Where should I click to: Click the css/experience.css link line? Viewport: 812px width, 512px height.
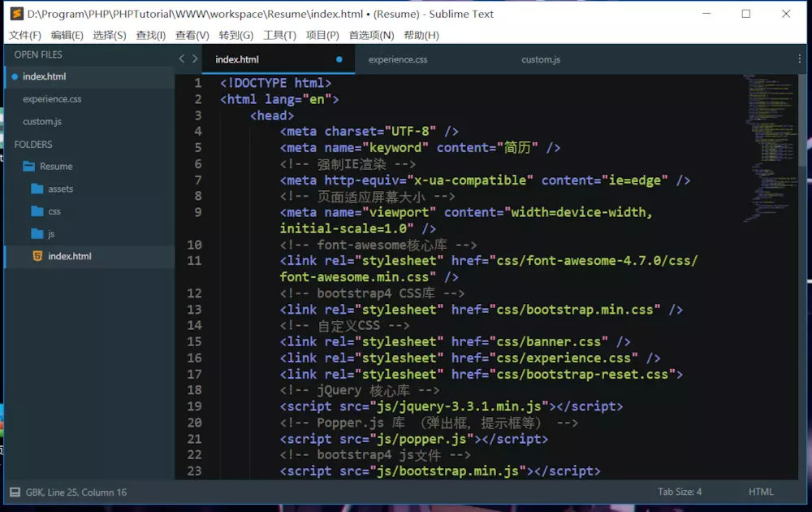click(470, 358)
